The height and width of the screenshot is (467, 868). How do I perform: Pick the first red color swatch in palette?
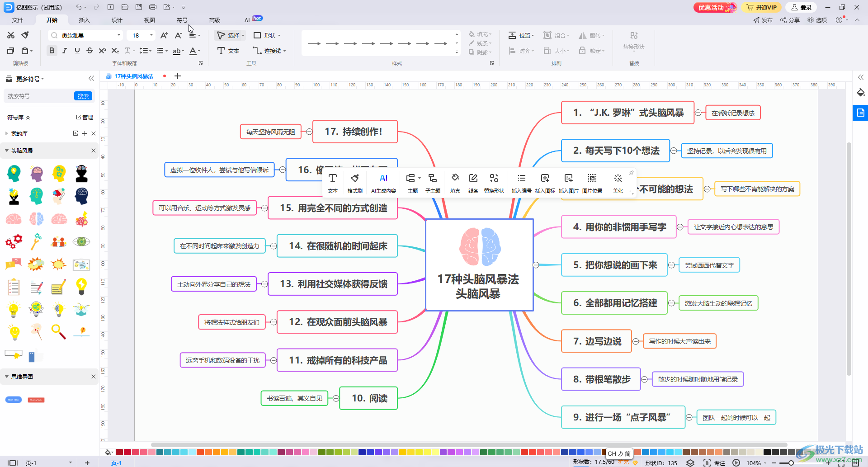[x=119, y=452]
